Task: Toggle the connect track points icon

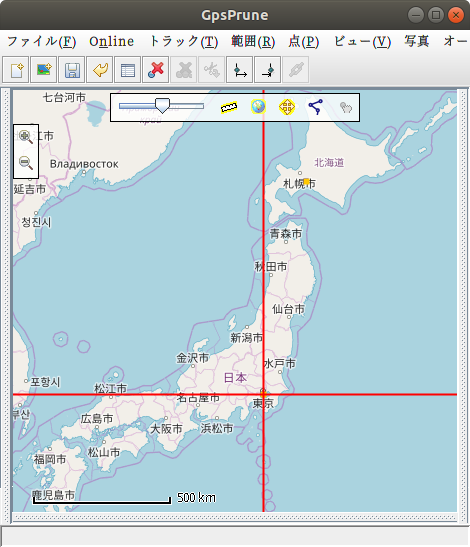Action: (315, 107)
